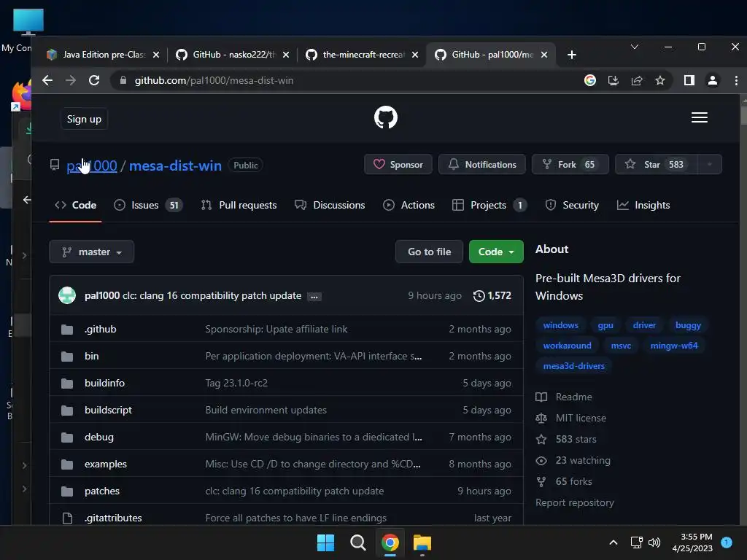The width and height of the screenshot is (747, 560).
Task: Open the green Code dropdown
Action: click(x=496, y=252)
